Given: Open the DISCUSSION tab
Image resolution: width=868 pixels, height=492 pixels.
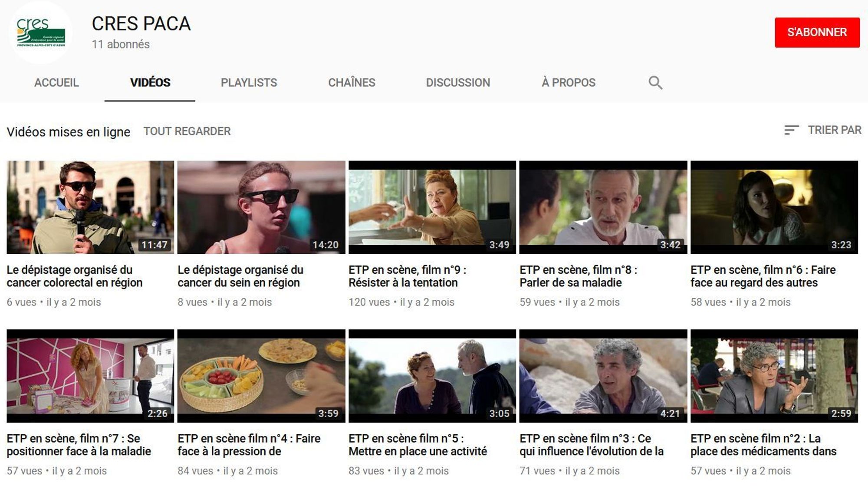Looking at the screenshot, I should (458, 82).
